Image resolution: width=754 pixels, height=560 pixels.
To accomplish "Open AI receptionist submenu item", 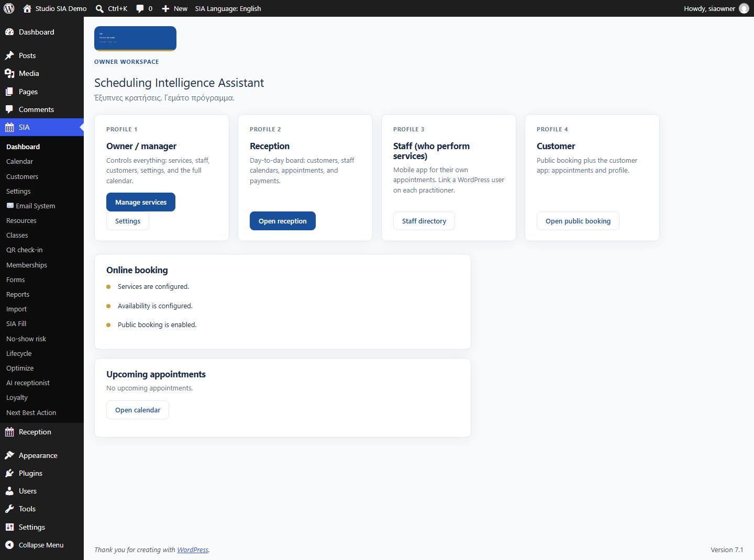I will [x=28, y=383].
